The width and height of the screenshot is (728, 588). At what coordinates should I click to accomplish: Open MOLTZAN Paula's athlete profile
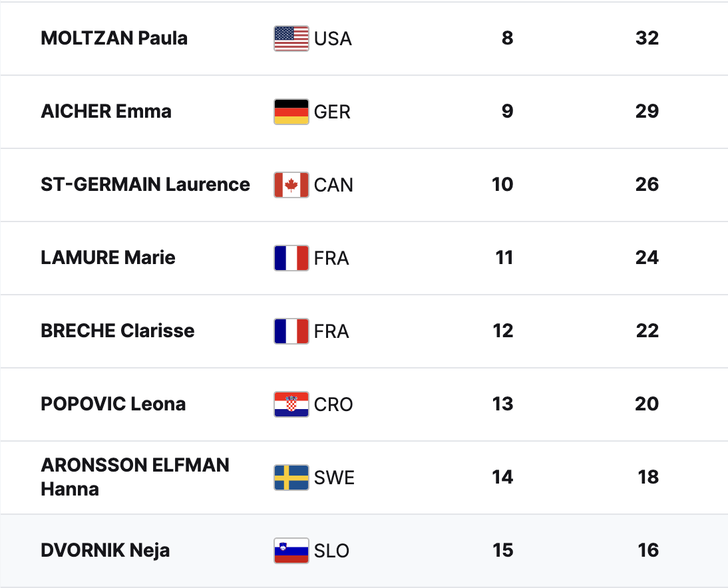(114, 38)
